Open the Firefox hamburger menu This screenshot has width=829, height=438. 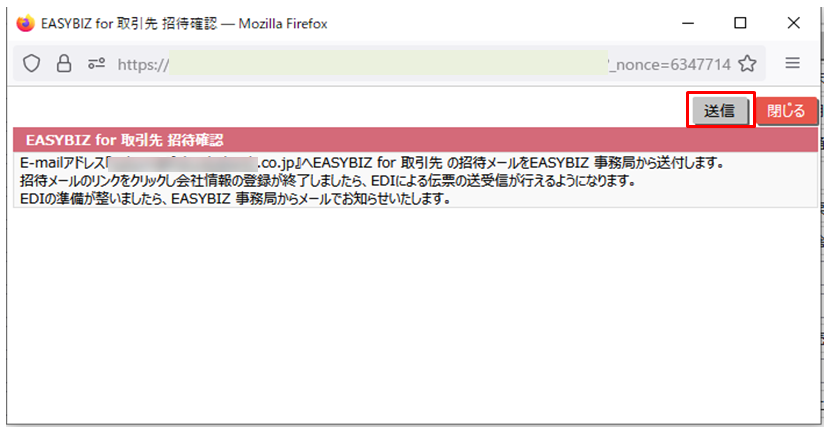792,63
